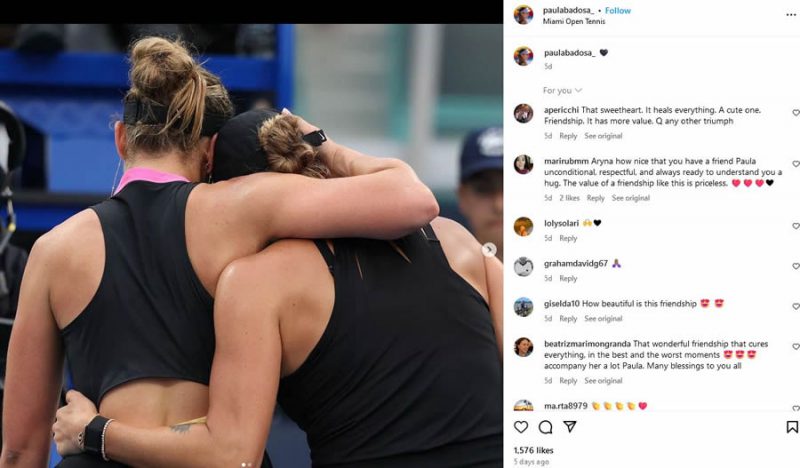
Task: Open the Miami Open Tennis location
Action: coord(574,21)
